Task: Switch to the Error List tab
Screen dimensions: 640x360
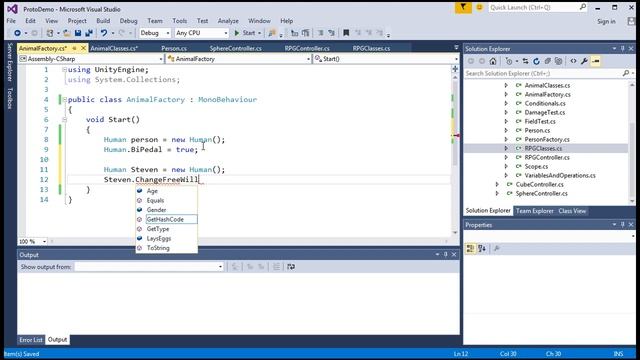Action: tap(31, 340)
